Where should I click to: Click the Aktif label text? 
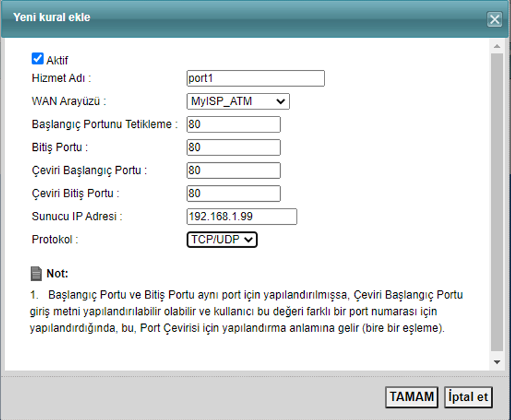[x=57, y=60]
